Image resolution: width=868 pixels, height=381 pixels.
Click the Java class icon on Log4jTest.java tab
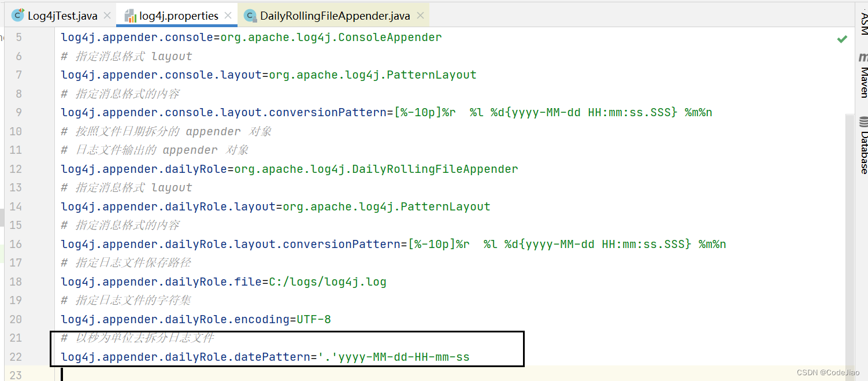pyautogui.click(x=18, y=16)
